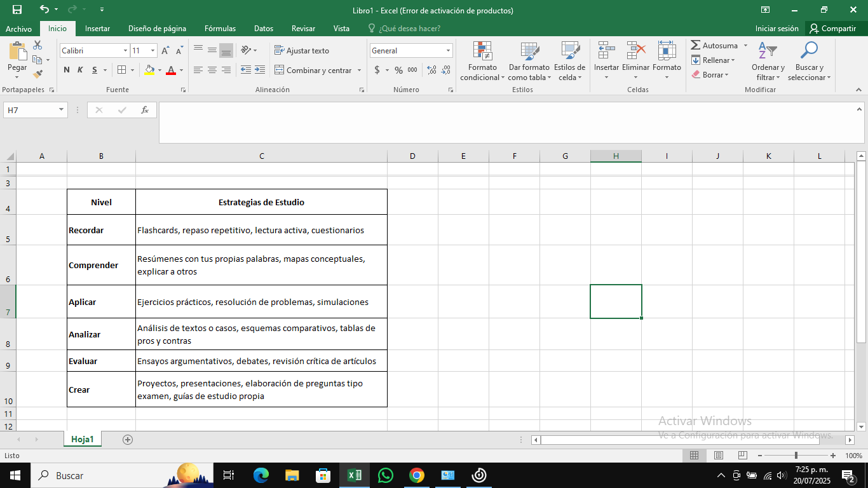
Task: Open the Archivo tab
Action: point(18,29)
